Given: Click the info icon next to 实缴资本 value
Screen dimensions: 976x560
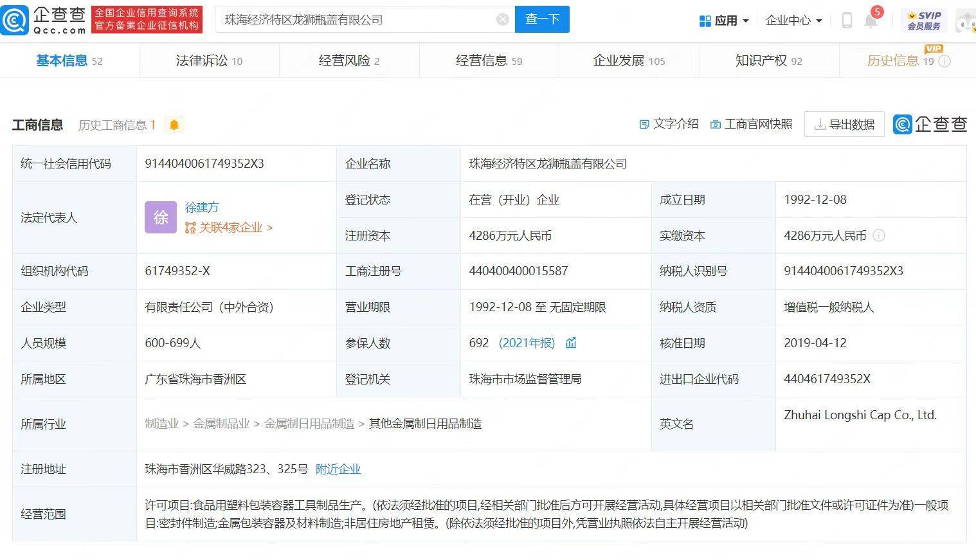Looking at the screenshot, I should click(879, 235).
